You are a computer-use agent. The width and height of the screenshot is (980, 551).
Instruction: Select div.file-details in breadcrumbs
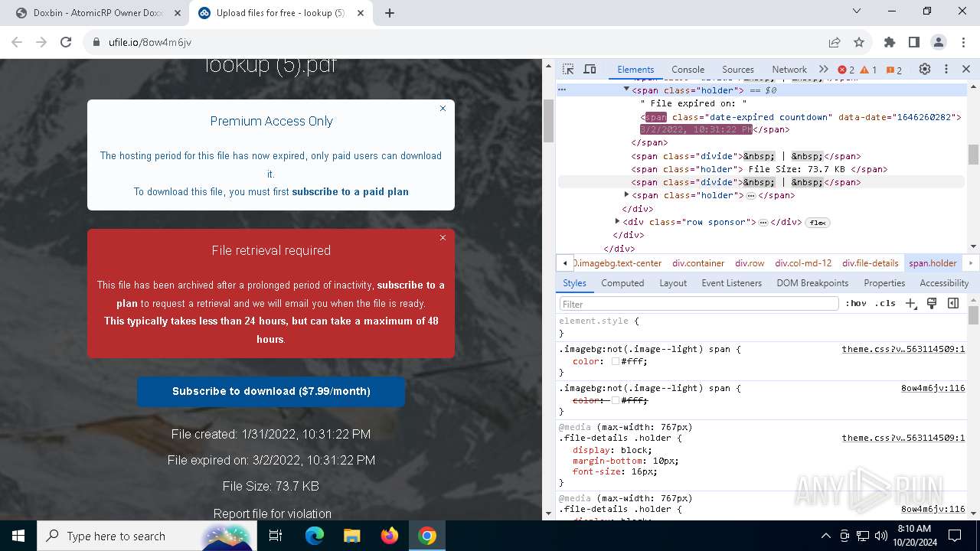(x=871, y=262)
